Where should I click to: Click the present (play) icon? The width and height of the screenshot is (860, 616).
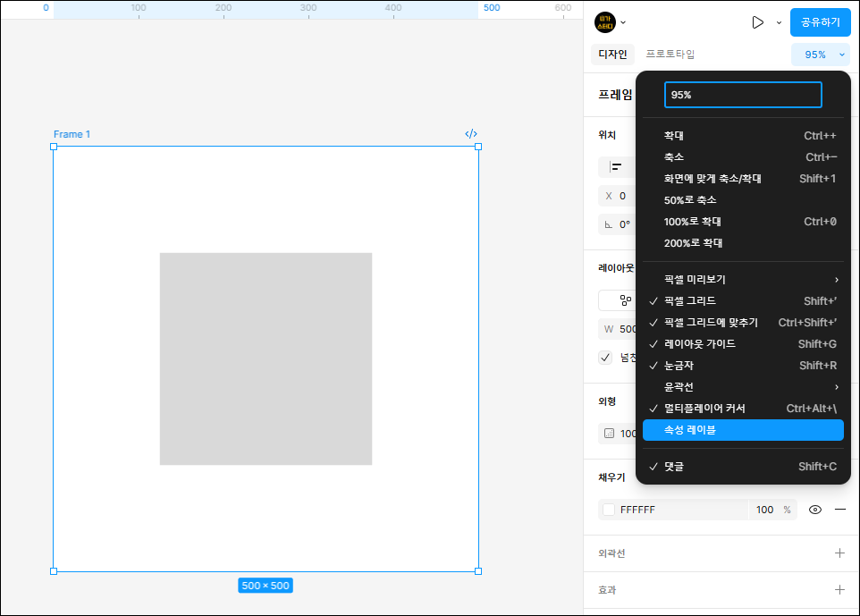[757, 22]
